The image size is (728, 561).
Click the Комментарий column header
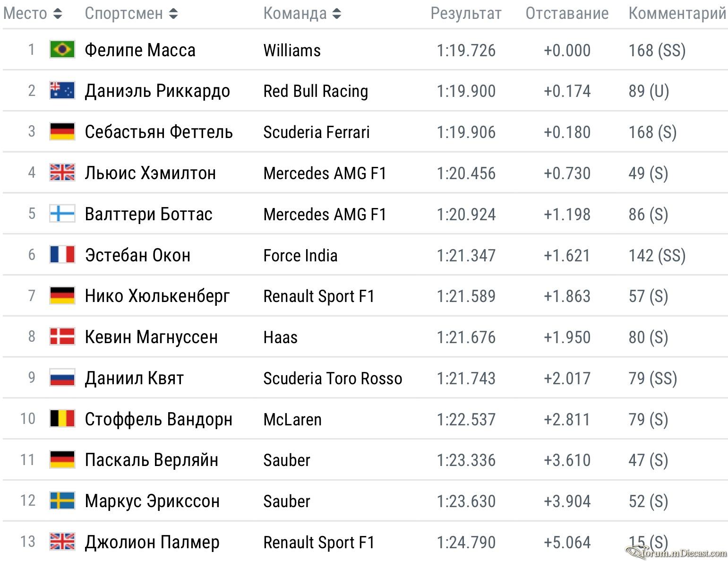(x=677, y=14)
